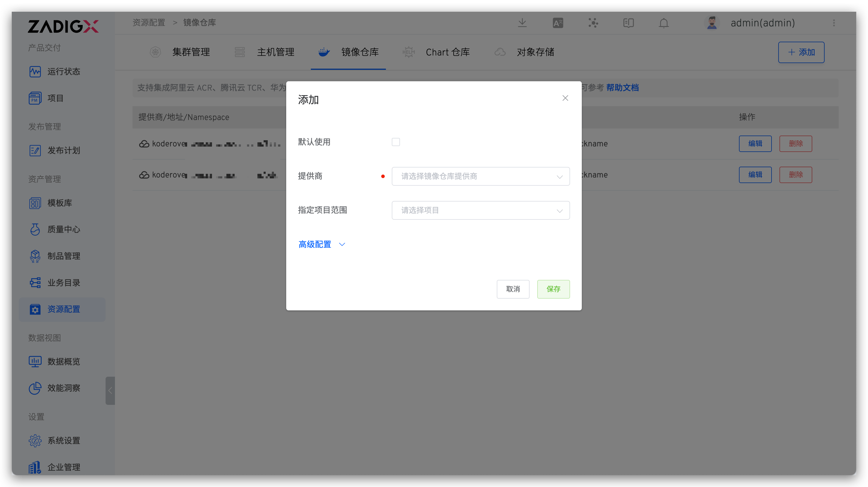Switch to 对象存储 tab

coord(524,52)
